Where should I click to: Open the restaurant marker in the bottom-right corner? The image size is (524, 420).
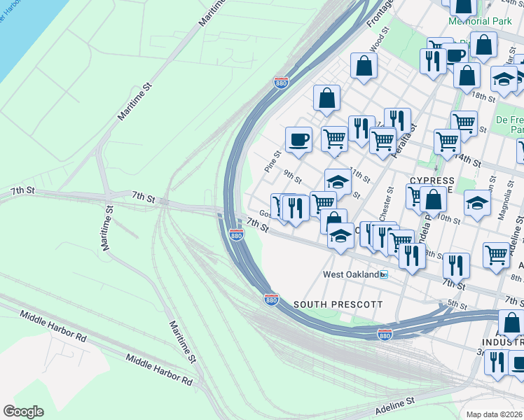pyautogui.click(x=497, y=365)
